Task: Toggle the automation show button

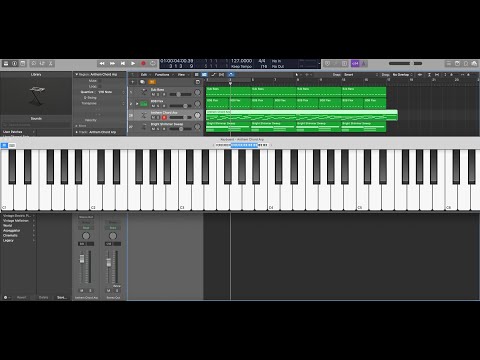Action: pyautogui.click(x=213, y=75)
